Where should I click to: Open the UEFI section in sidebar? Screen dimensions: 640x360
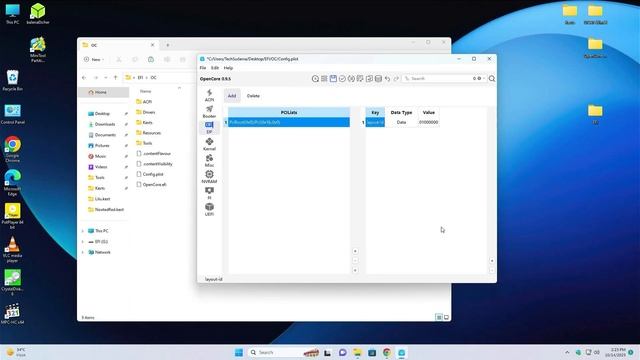[209, 210]
